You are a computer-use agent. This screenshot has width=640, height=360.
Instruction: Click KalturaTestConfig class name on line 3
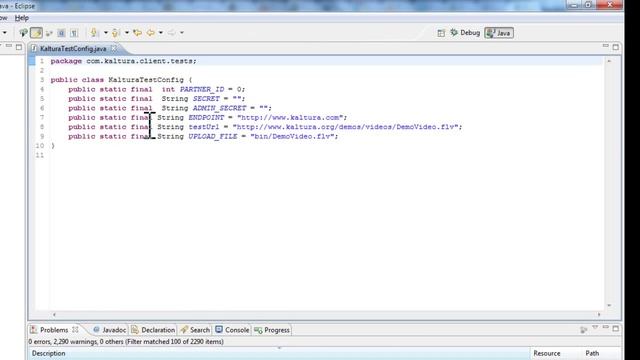coord(146,80)
